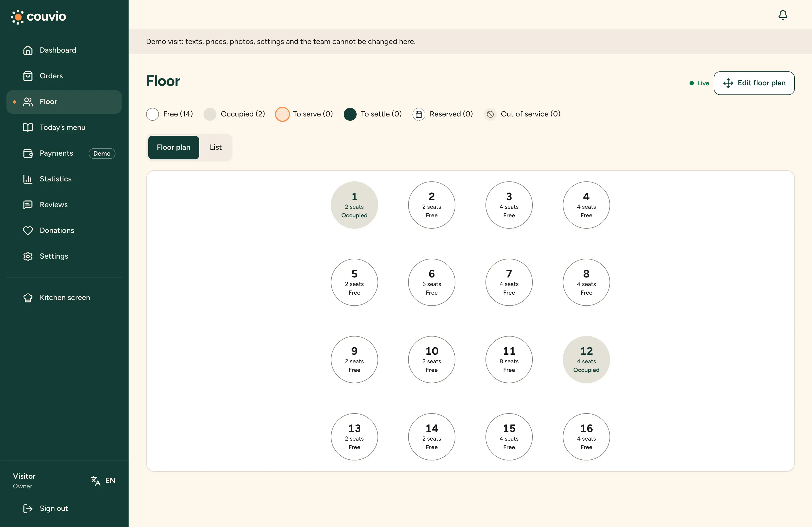Click the Orders bag icon
This screenshot has width=812, height=527.
click(28, 76)
